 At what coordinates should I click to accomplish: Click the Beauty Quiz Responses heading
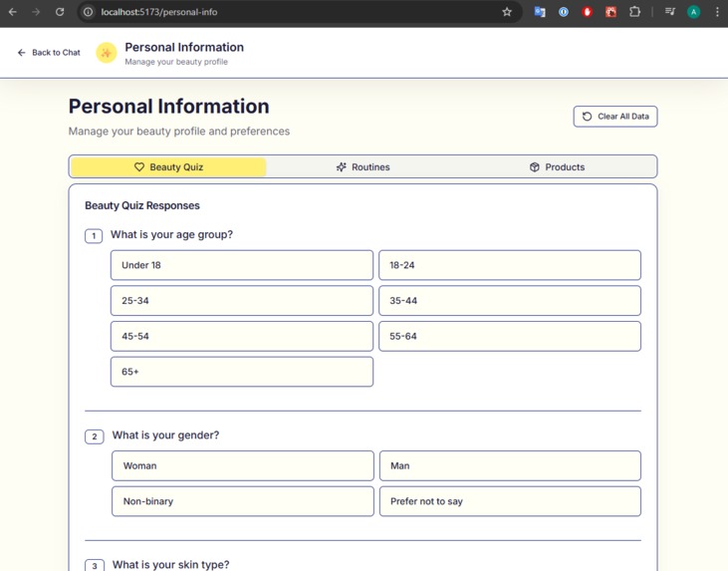142,205
